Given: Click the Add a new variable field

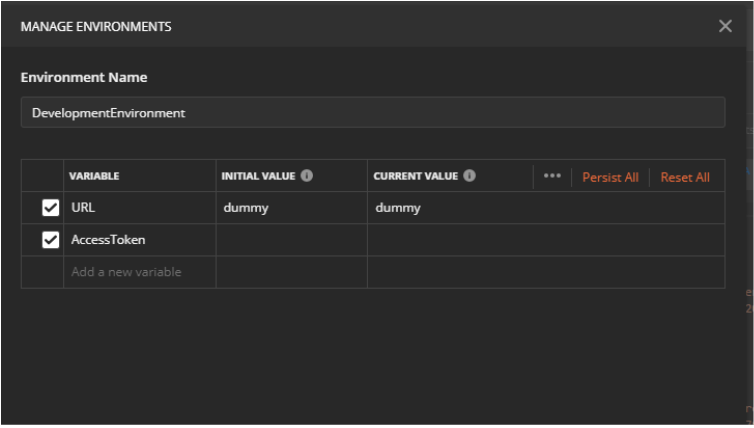Looking at the screenshot, I should click(139, 272).
